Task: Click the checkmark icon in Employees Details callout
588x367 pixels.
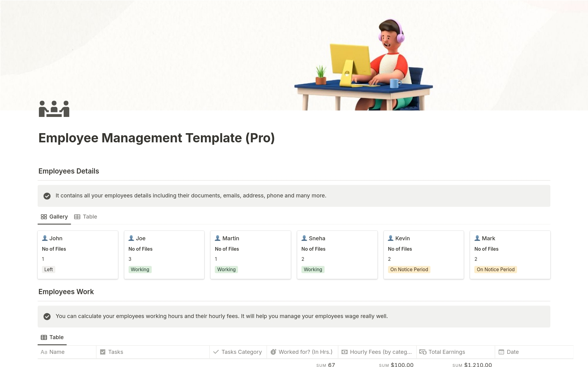Action: [47, 196]
